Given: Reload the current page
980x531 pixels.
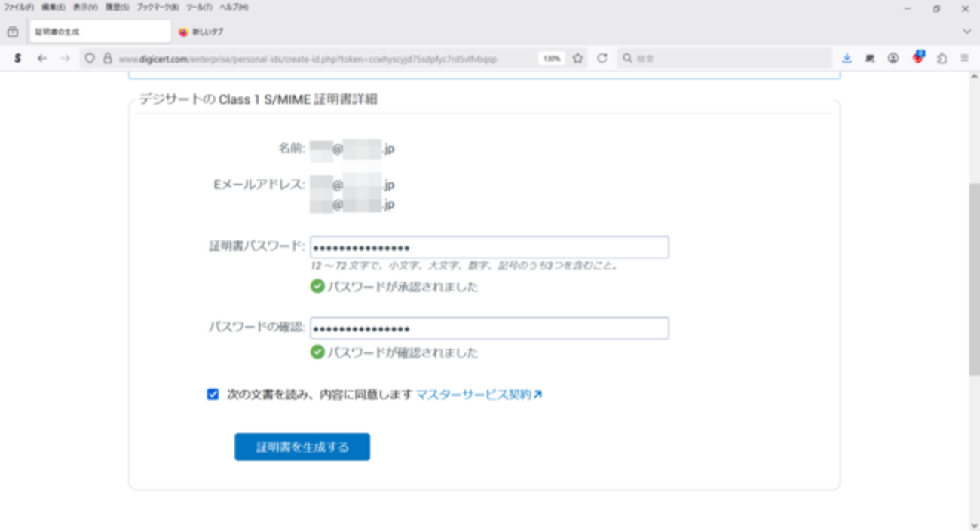Looking at the screenshot, I should [602, 58].
